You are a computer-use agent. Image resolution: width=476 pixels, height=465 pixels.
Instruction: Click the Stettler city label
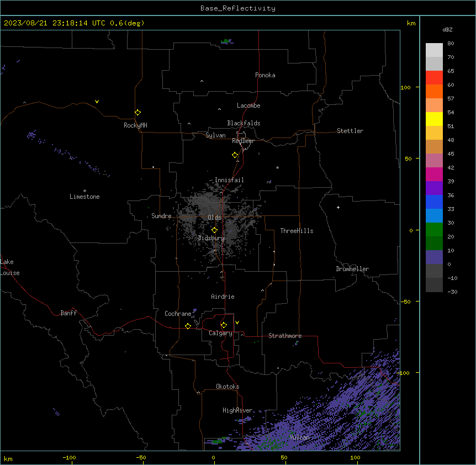[350, 131]
